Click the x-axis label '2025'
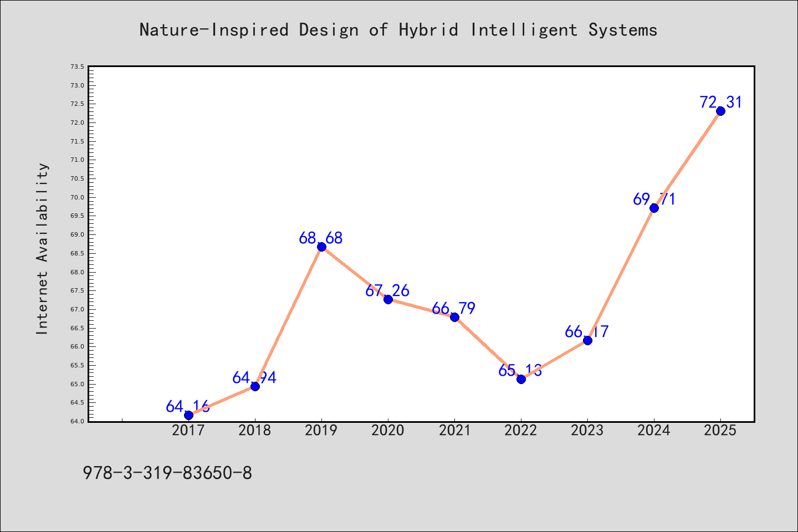 click(720, 430)
